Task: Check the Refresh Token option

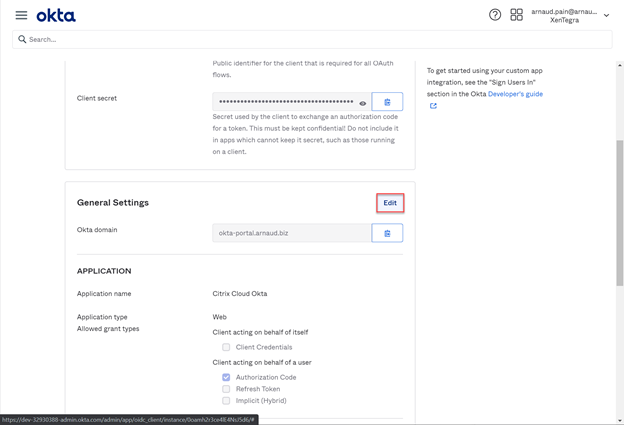Action: [x=226, y=389]
